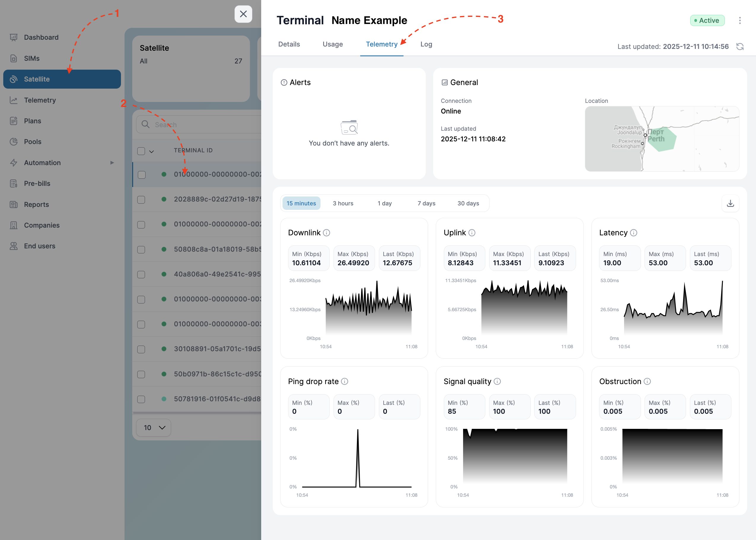Close the terminal detail panel
Screen dimensions: 756x540
243,14
